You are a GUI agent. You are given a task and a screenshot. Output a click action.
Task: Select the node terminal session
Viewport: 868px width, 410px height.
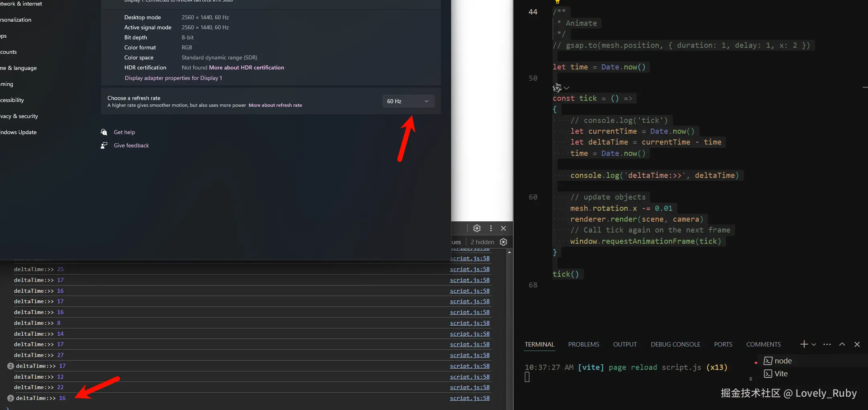(777, 361)
